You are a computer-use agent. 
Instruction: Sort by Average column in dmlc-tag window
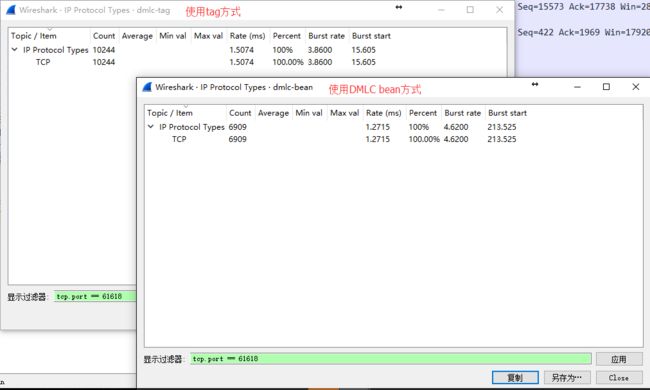pos(137,36)
